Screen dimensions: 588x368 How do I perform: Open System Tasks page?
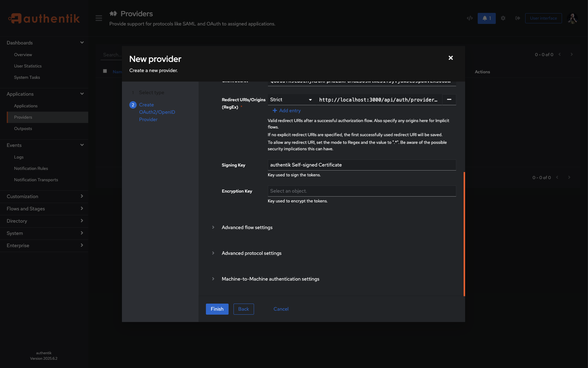tap(27, 77)
